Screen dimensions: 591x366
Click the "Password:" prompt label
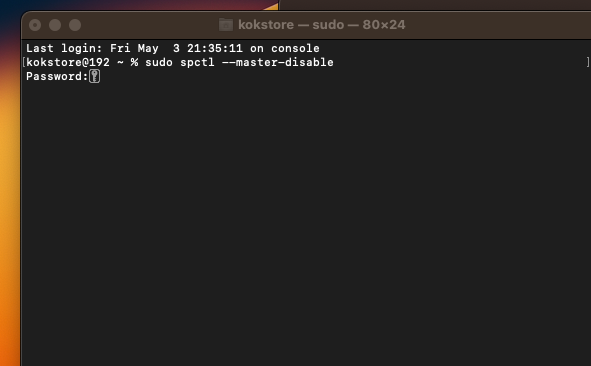tap(57, 77)
